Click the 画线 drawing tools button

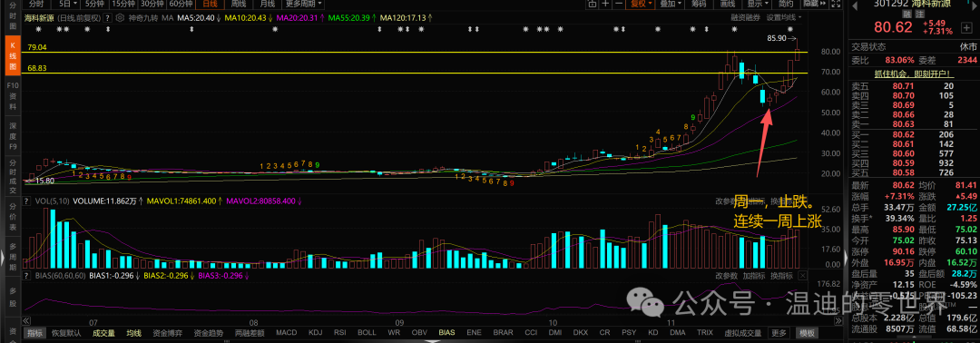(x=728, y=4)
